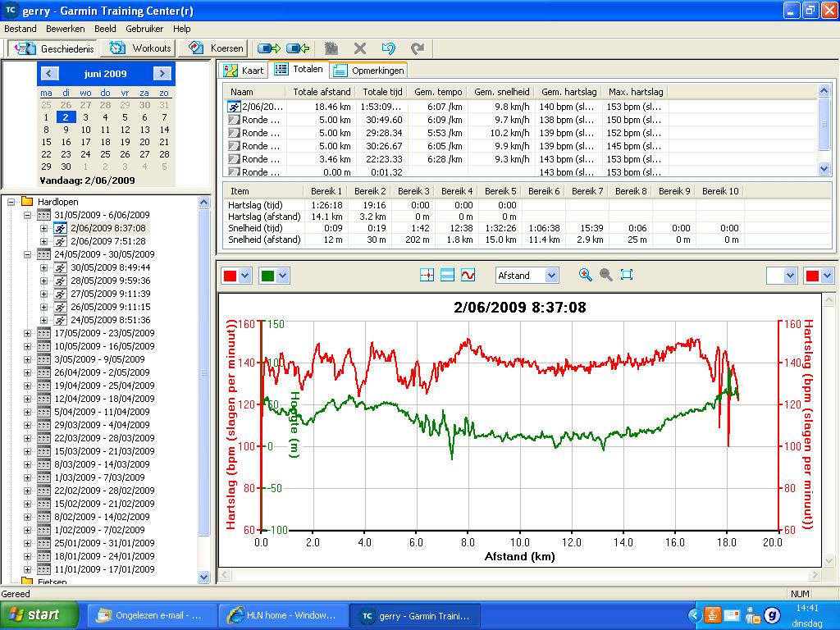Toggle the graph zones bands icon
Screen dimensions: 840x630
(447, 276)
